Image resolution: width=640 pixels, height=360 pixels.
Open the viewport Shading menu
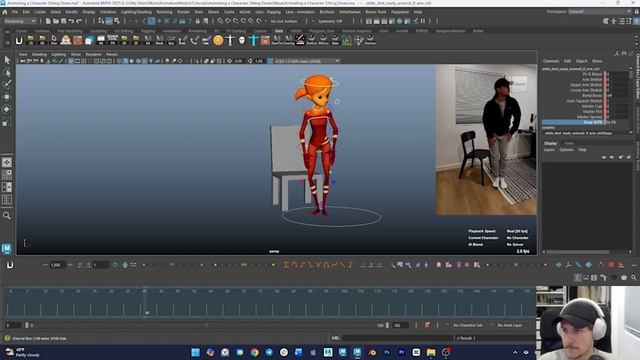pyautogui.click(x=39, y=54)
